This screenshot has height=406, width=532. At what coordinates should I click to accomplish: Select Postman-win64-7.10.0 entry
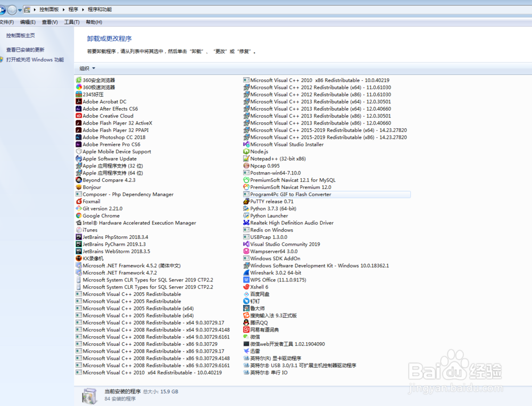tap(272, 173)
